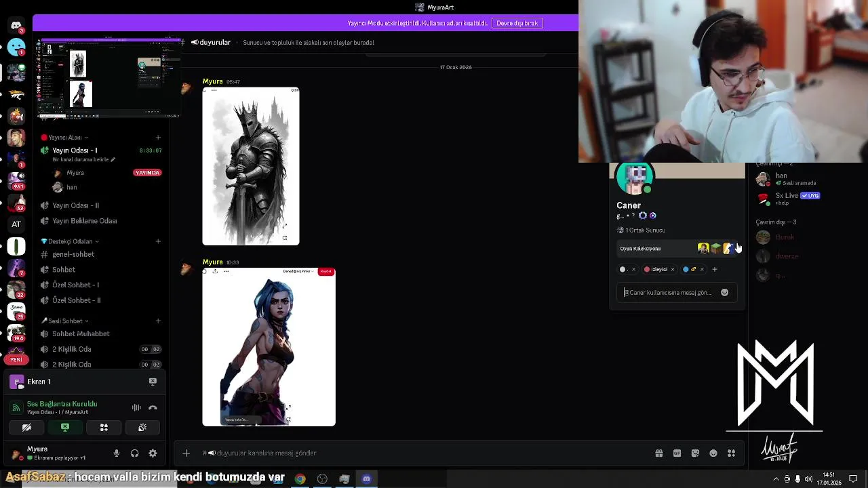
Task: Open the attachment plus button in message bar
Action: [x=186, y=453]
